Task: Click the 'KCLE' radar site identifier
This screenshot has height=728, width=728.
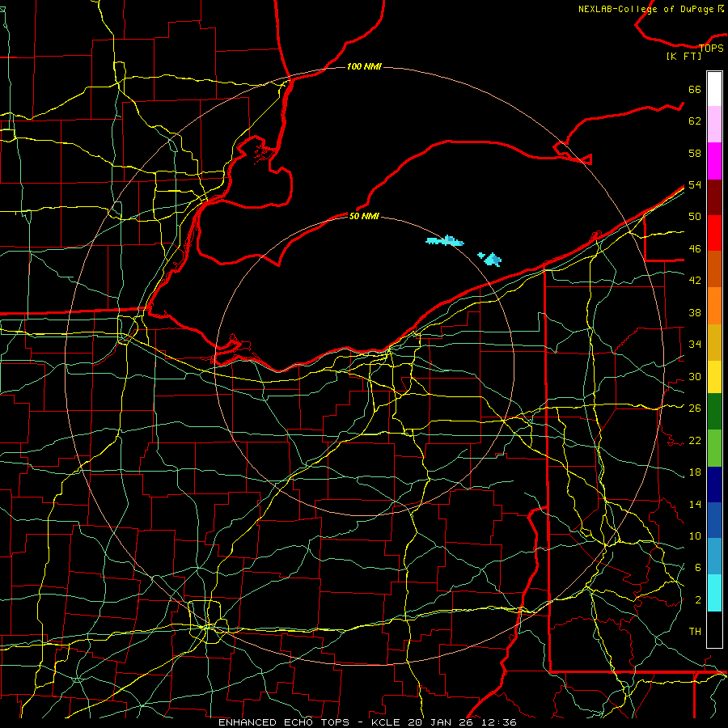Action: point(385,722)
